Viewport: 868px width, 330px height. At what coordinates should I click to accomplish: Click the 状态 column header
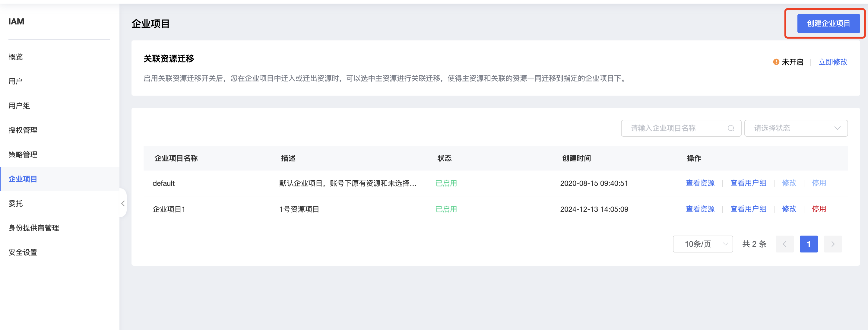click(x=445, y=158)
